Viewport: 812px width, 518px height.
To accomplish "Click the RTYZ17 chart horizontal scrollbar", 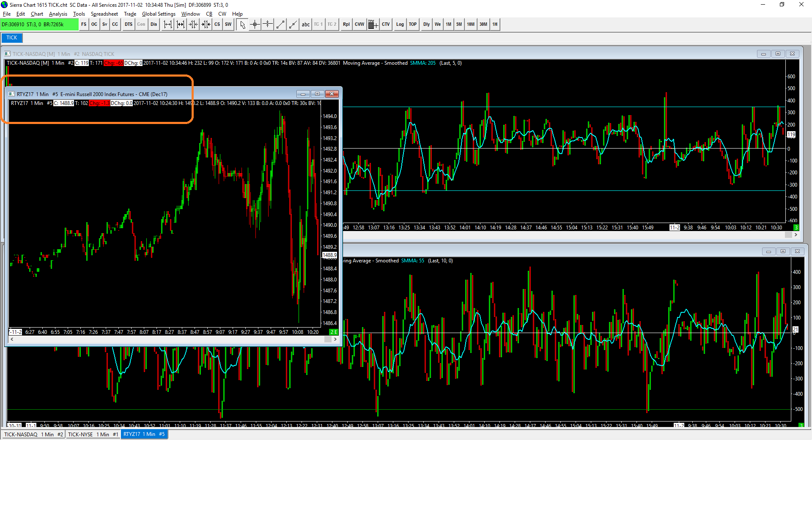I will pyautogui.click(x=169, y=339).
